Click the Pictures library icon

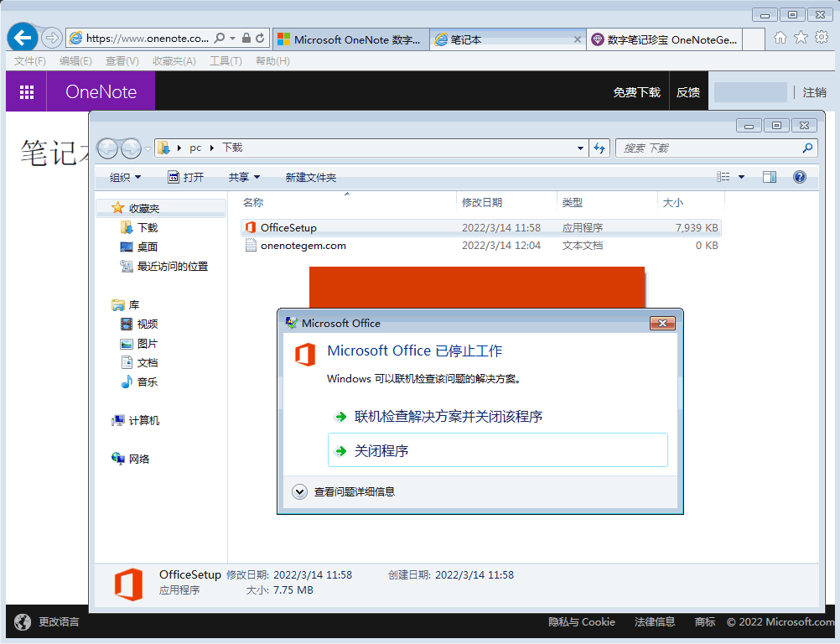[x=127, y=344]
